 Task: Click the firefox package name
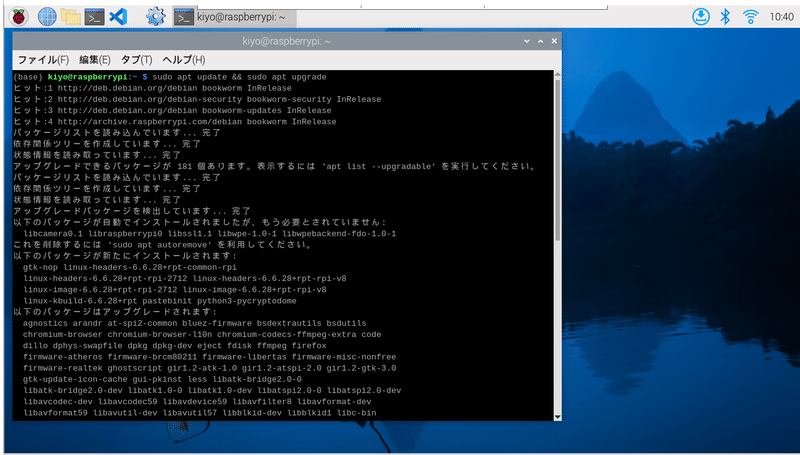[x=309, y=346]
